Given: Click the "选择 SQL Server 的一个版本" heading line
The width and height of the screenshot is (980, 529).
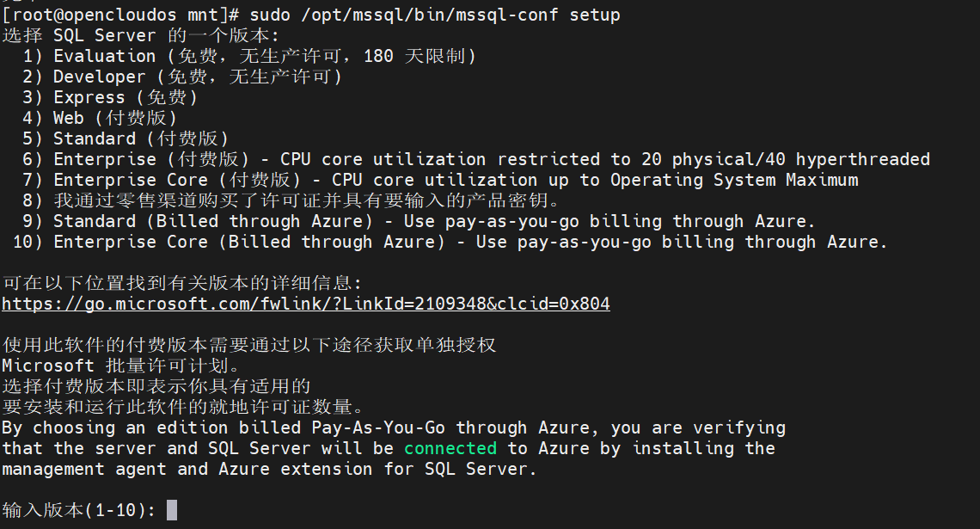Looking at the screenshot, I should click(141, 35).
